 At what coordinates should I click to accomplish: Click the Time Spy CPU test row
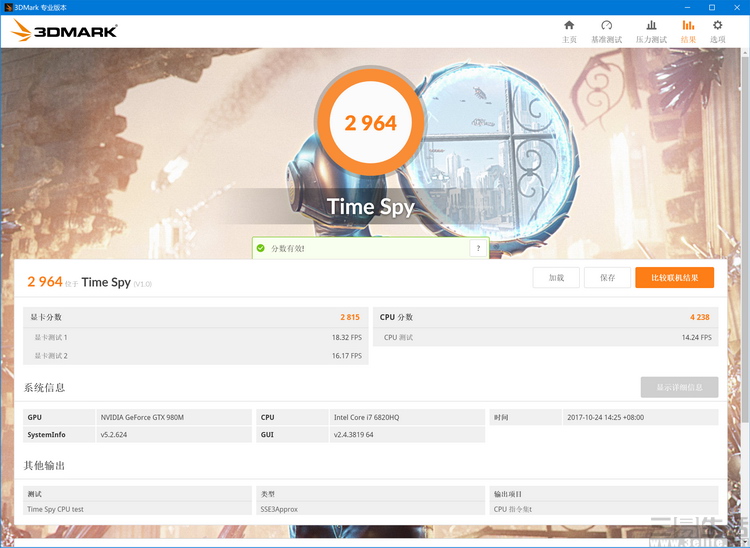pos(138,509)
